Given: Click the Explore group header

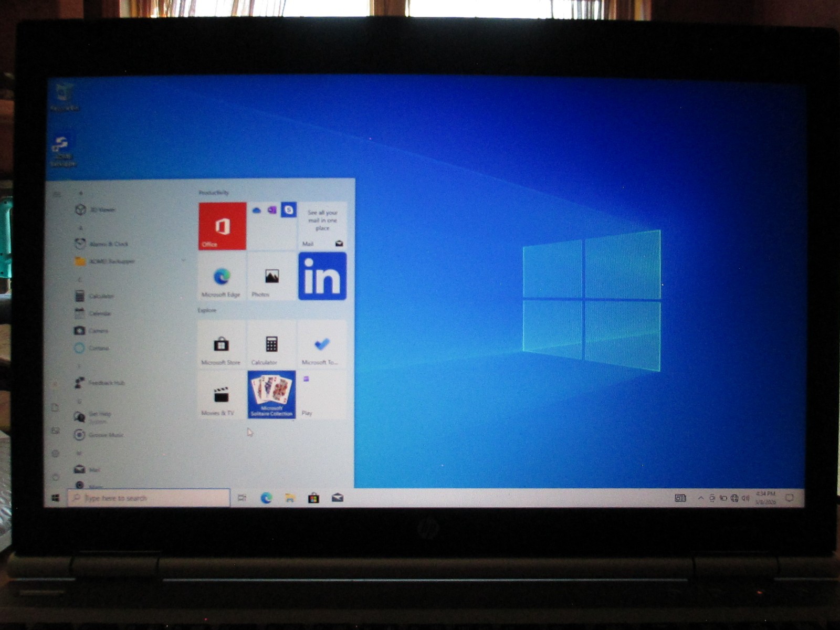Looking at the screenshot, I should [x=207, y=310].
